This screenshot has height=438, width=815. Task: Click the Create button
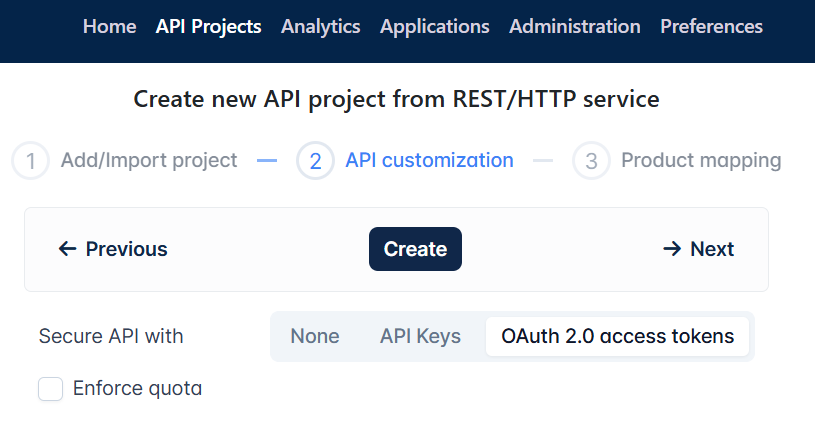(x=415, y=249)
